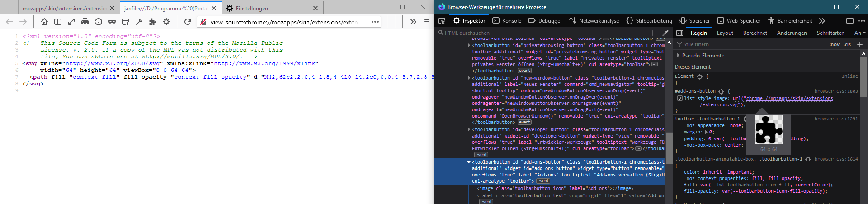The width and height of the screenshot is (868, 204).
Task: Uncheck the list-style-image property checkbox
Action: [679, 98]
